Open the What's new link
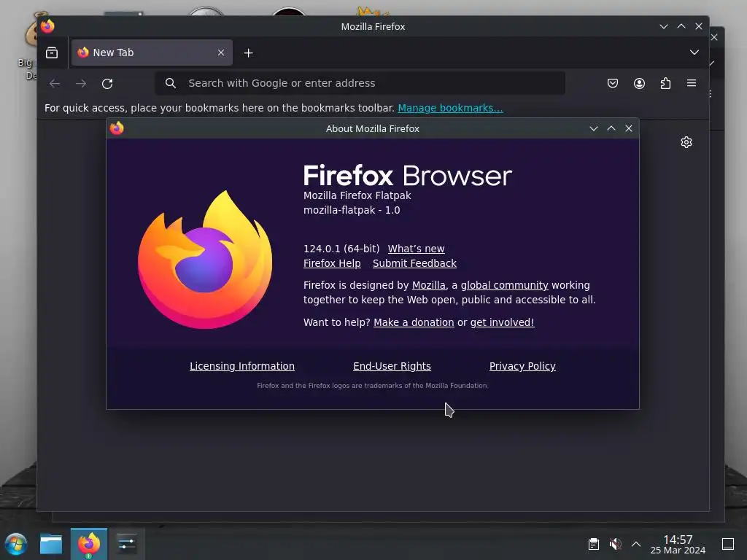The width and height of the screenshot is (747, 560). pyautogui.click(x=416, y=249)
